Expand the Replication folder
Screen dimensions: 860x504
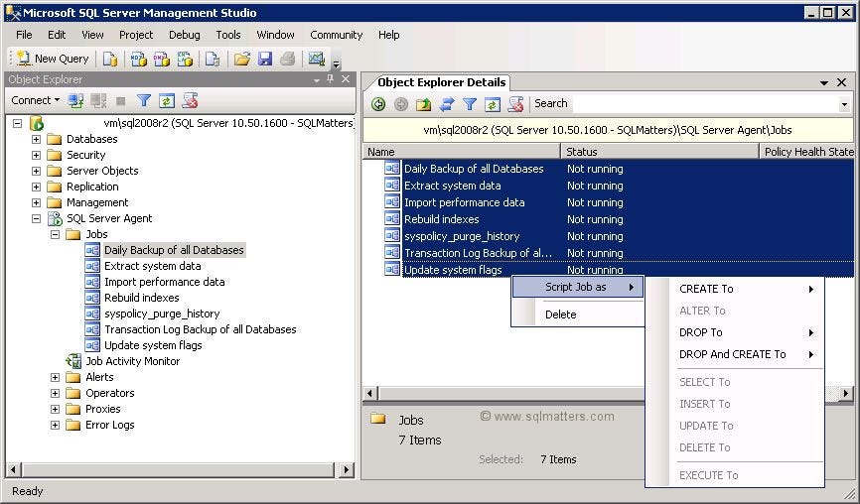pyautogui.click(x=36, y=187)
